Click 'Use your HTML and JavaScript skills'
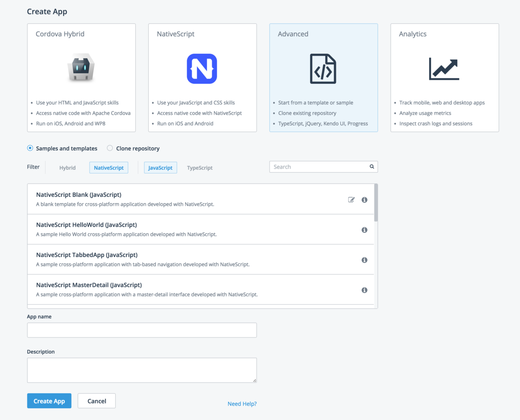The width and height of the screenshot is (520, 420). (x=77, y=103)
